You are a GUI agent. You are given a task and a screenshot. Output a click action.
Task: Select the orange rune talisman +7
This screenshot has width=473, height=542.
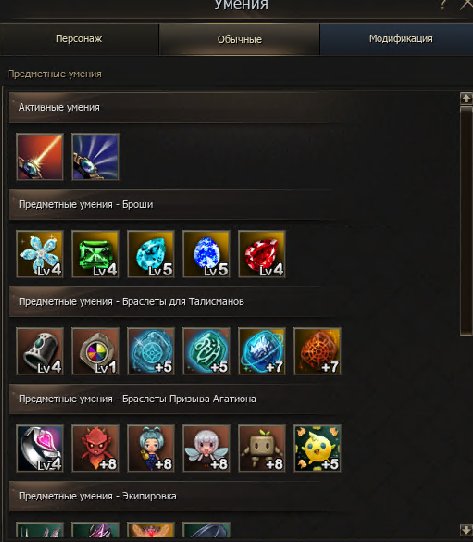(x=317, y=351)
